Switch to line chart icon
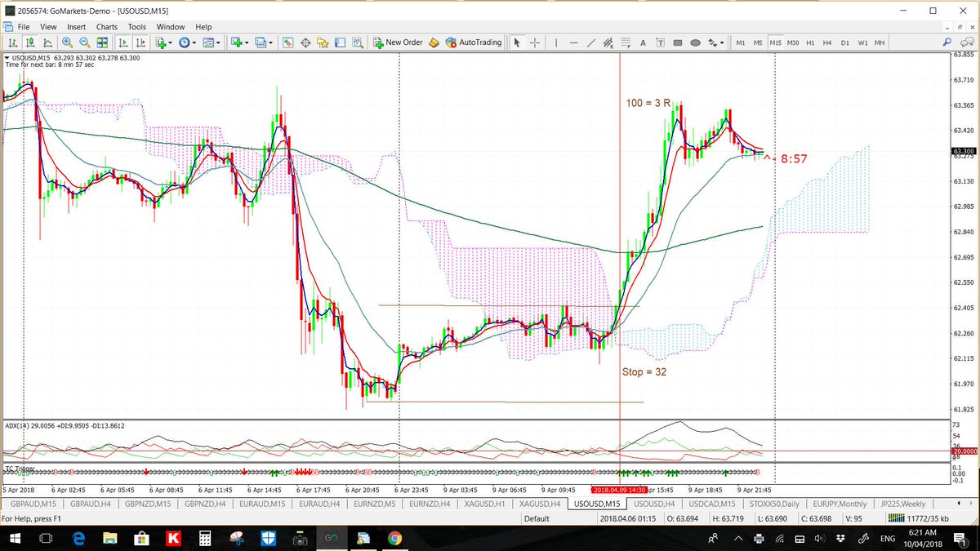Screen dimensions: 980x551 48,42
